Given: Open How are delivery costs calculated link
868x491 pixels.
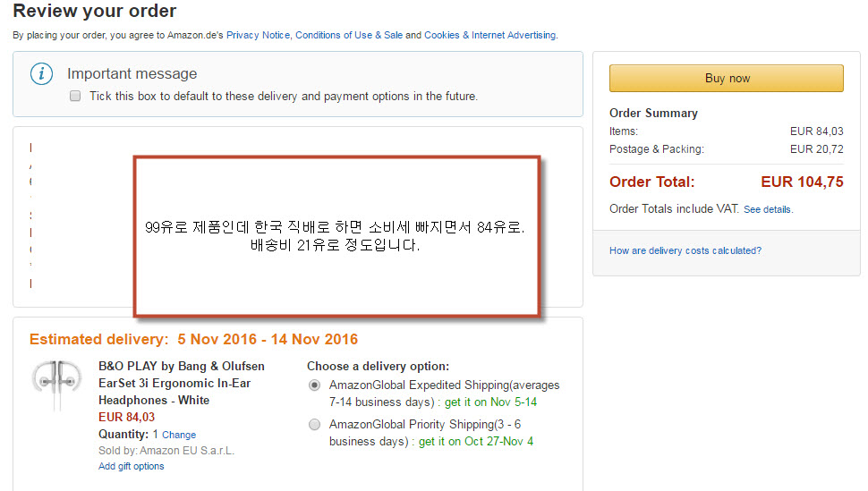Looking at the screenshot, I should [x=685, y=250].
